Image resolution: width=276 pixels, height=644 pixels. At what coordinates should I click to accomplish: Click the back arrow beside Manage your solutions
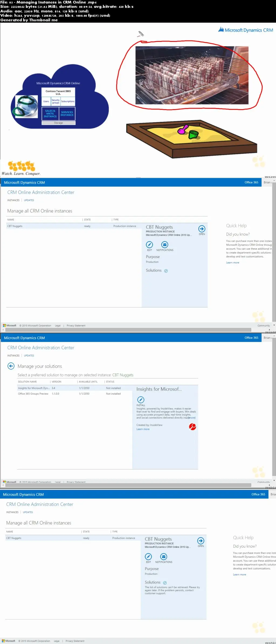pyautogui.click(x=11, y=366)
